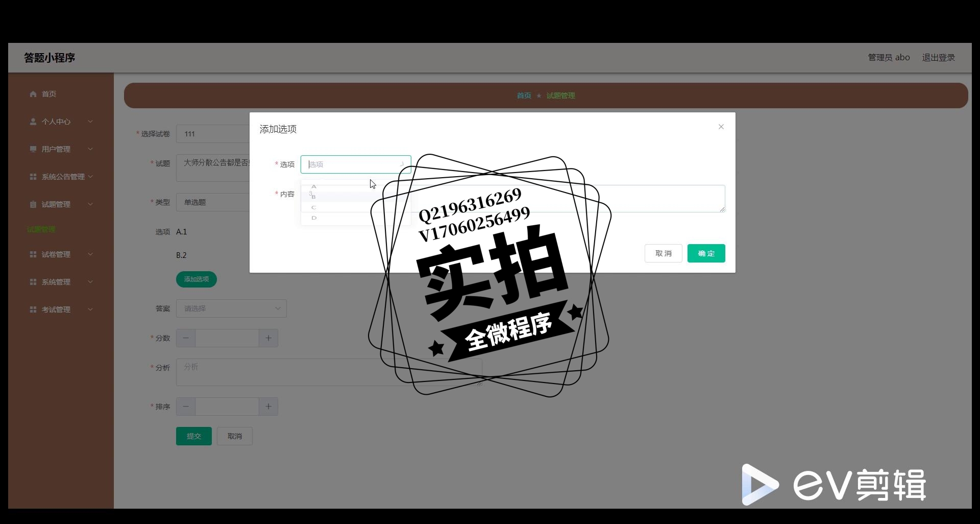
Task: Select option A from the dropdown list
Action: click(356, 186)
